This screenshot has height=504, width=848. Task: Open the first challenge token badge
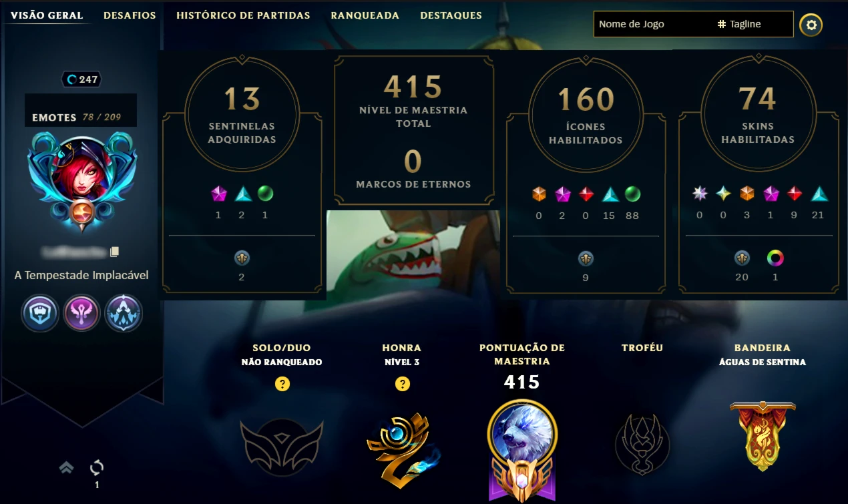(39, 313)
